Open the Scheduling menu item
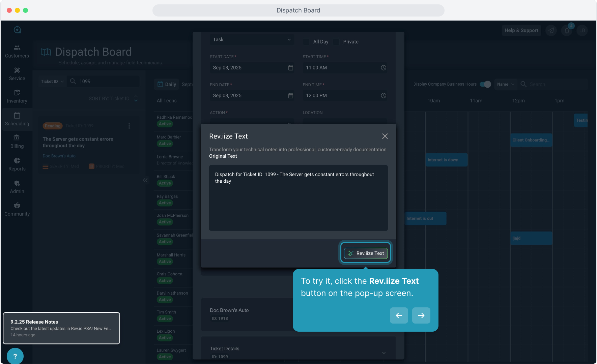 click(x=17, y=119)
